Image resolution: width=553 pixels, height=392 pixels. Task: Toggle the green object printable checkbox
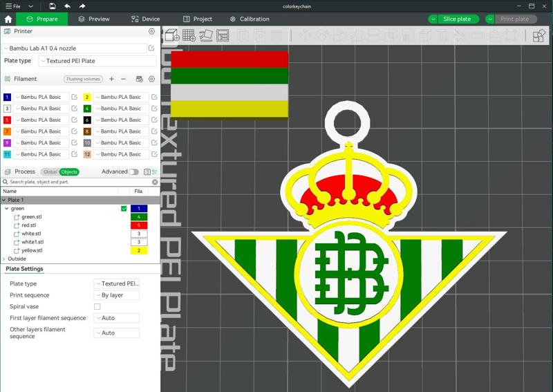[x=124, y=209]
